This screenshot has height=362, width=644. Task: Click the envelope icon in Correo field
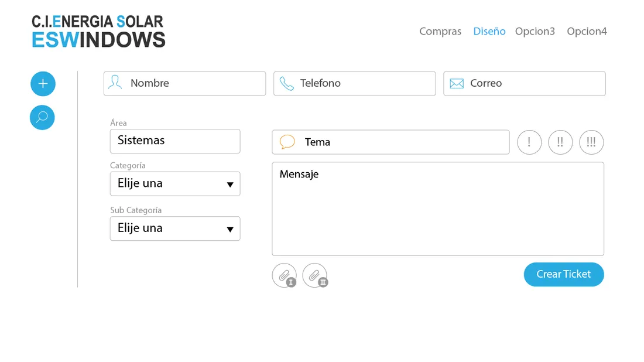(457, 83)
